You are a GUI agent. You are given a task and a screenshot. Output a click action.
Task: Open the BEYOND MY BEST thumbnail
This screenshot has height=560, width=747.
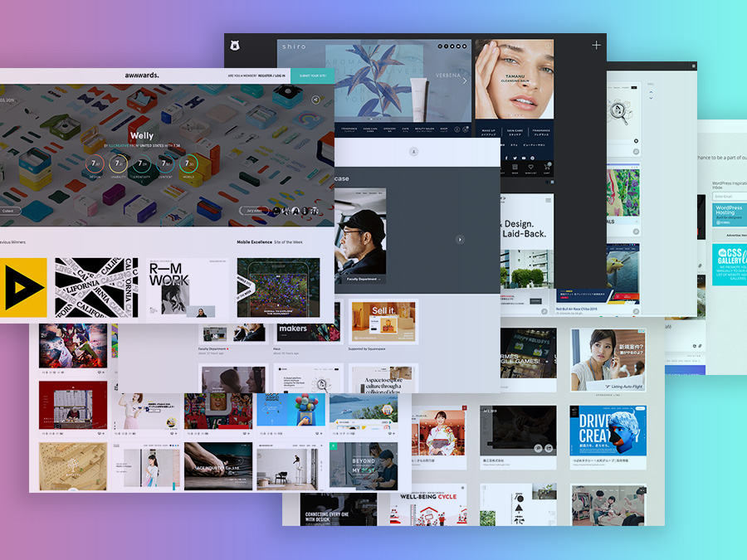coord(364,466)
